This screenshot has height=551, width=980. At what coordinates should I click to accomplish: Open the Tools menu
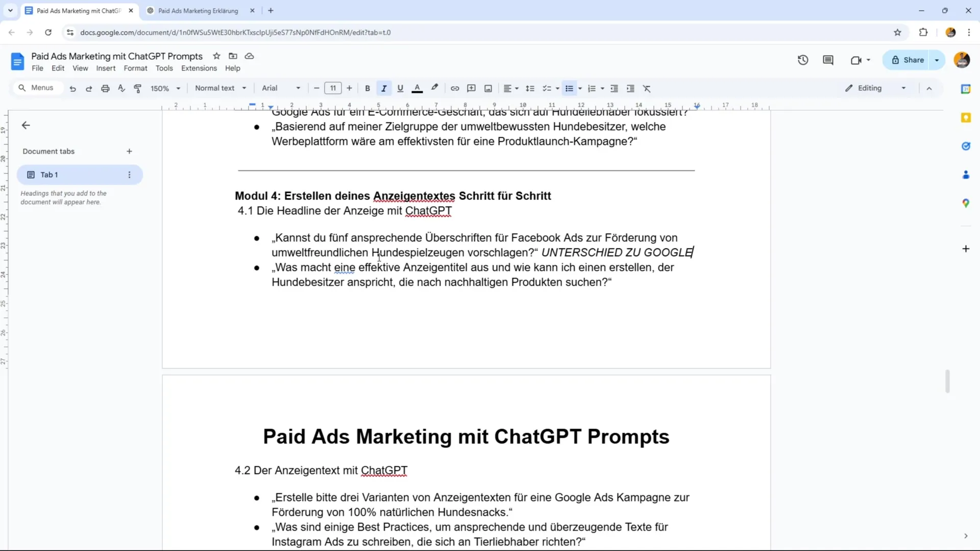point(164,68)
